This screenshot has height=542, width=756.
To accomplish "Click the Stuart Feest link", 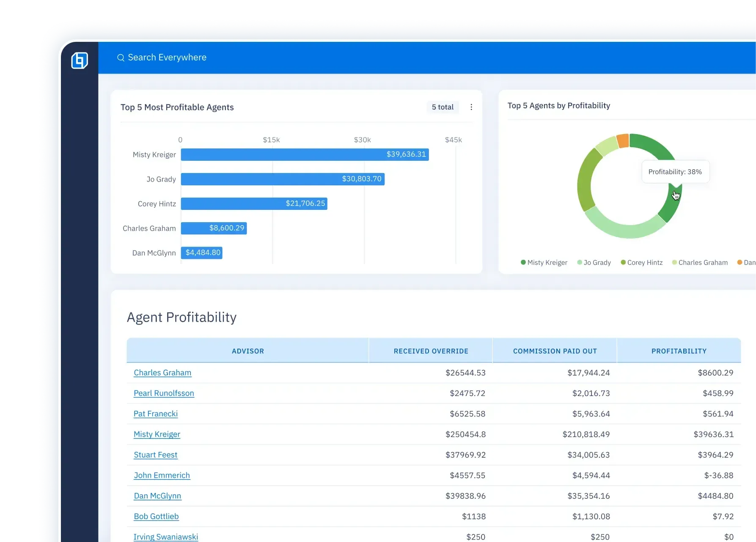I will click(155, 455).
